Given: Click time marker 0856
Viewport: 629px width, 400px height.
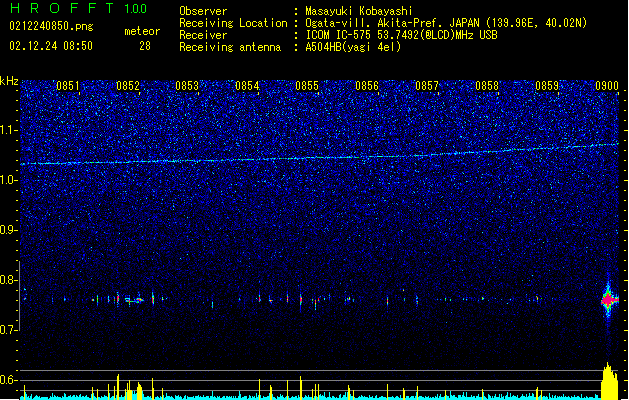Looking at the screenshot, I should click(x=367, y=86).
